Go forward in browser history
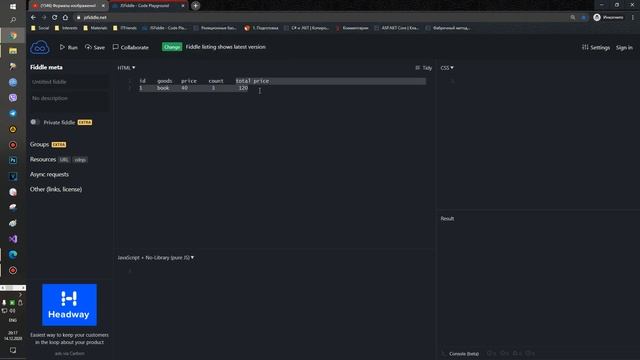The image size is (640, 360). click(x=44, y=18)
